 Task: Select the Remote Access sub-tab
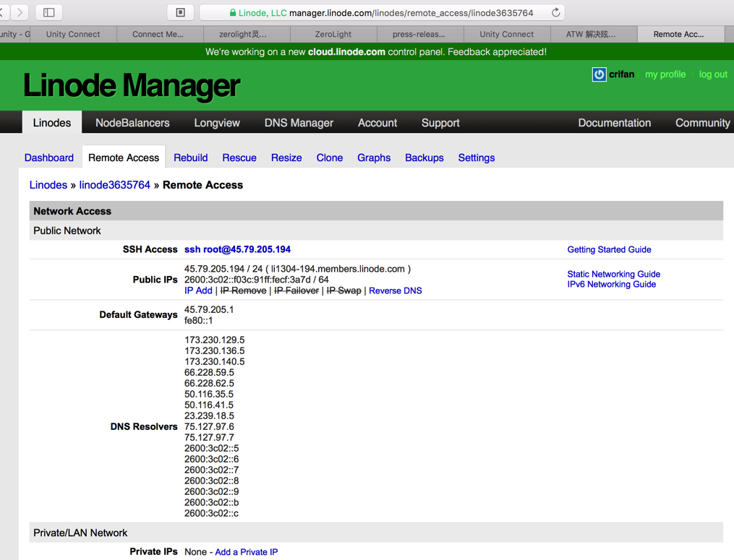pos(124,158)
